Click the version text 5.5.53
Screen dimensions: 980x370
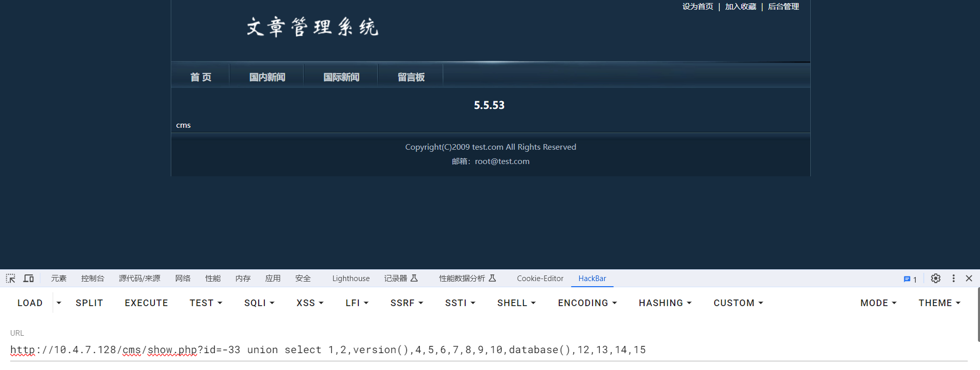pyautogui.click(x=489, y=105)
